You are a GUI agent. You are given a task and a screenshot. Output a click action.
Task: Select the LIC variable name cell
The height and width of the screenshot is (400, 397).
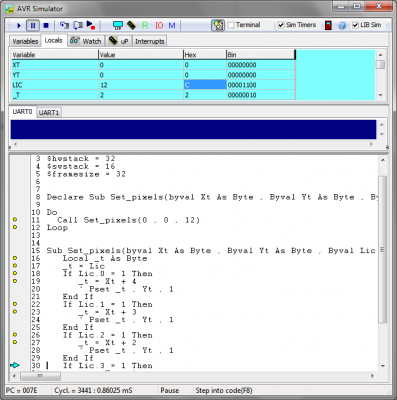tap(55, 85)
